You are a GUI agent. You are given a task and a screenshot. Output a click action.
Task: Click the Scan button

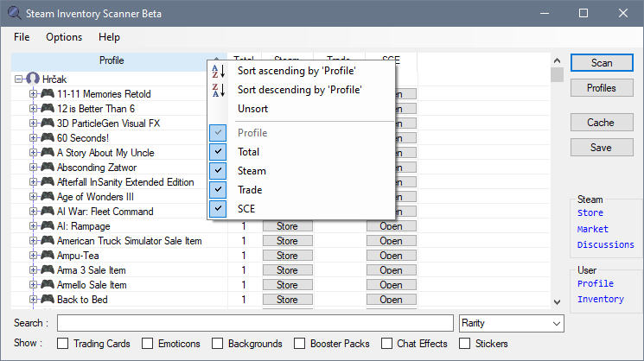602,63
